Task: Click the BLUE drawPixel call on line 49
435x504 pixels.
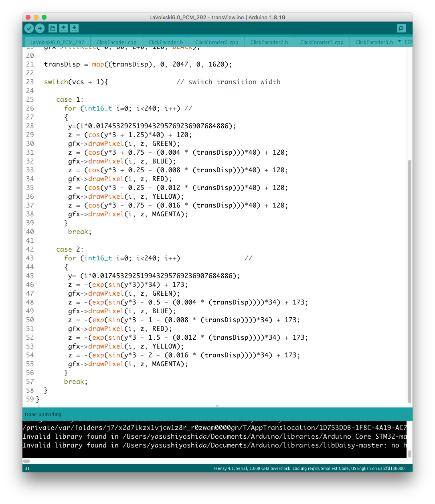Action: tap(122, 311)
